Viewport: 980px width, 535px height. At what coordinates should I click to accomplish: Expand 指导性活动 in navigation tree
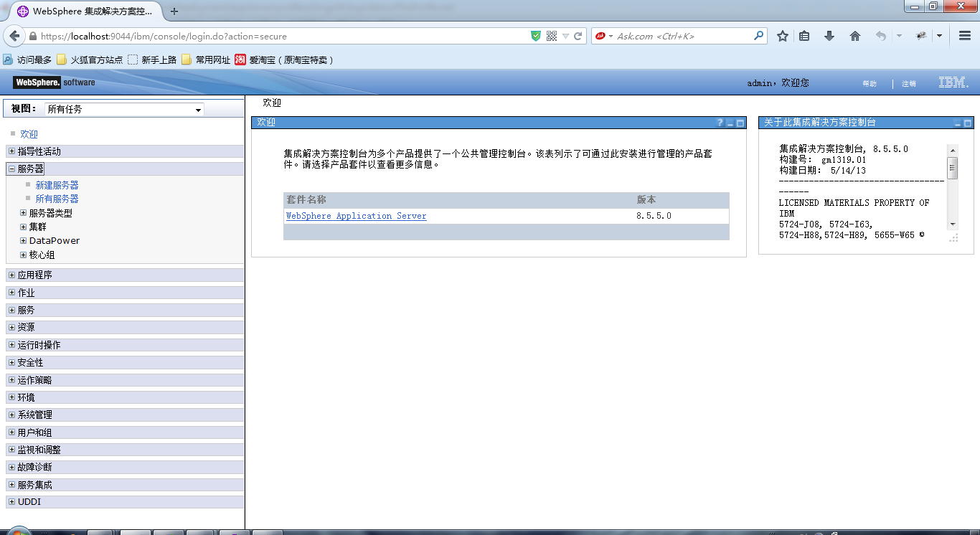coord(11,151)
